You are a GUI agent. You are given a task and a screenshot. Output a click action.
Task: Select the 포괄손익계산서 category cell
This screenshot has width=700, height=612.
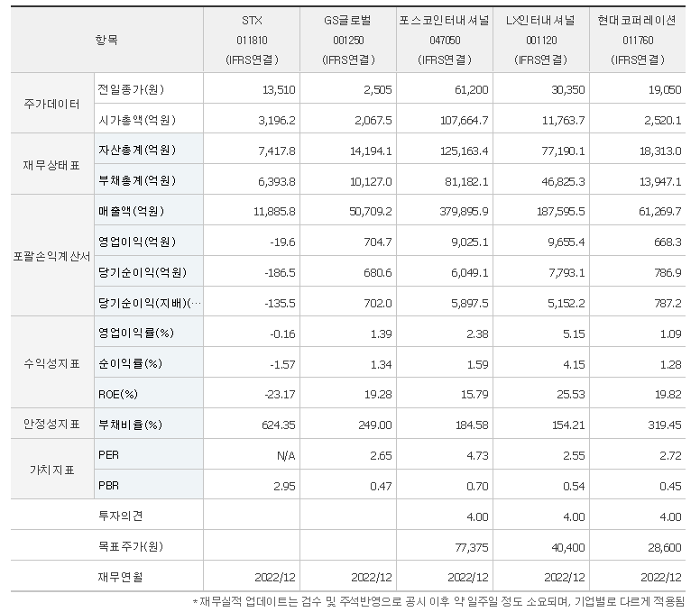51,257
